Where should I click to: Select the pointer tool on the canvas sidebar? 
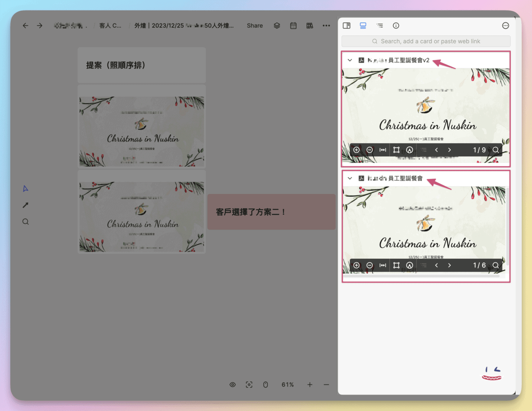point(25,189)
